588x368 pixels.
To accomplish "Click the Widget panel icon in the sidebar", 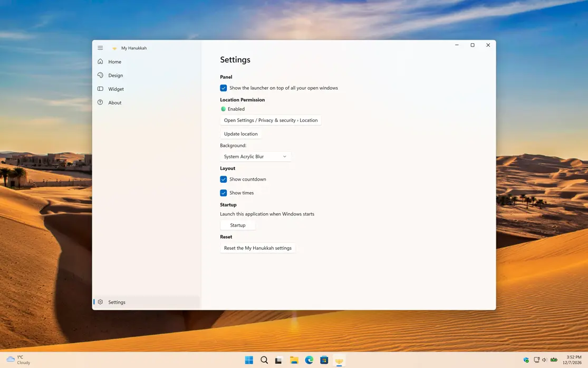I will pyautogui.click(x=100, y=89).
